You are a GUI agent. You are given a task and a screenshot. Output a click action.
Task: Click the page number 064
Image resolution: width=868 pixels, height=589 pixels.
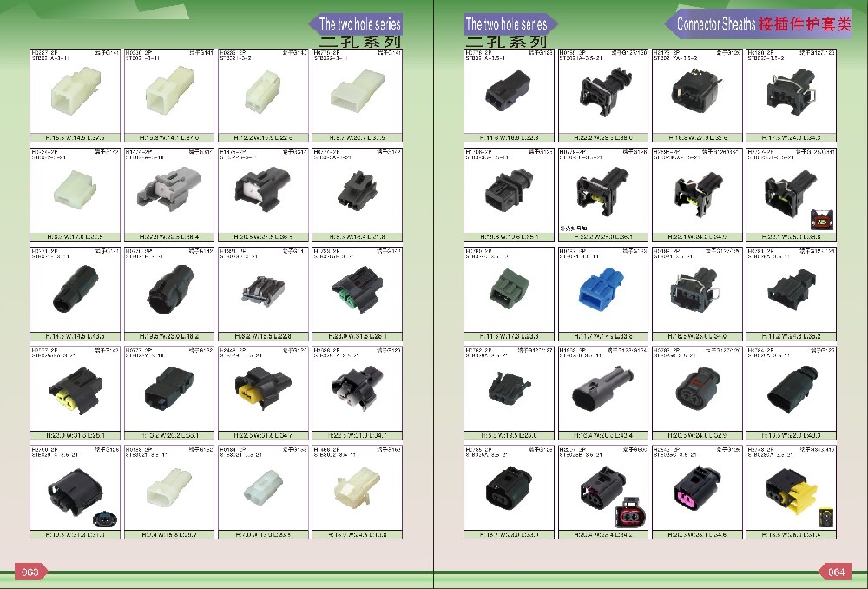pos(836,572)
